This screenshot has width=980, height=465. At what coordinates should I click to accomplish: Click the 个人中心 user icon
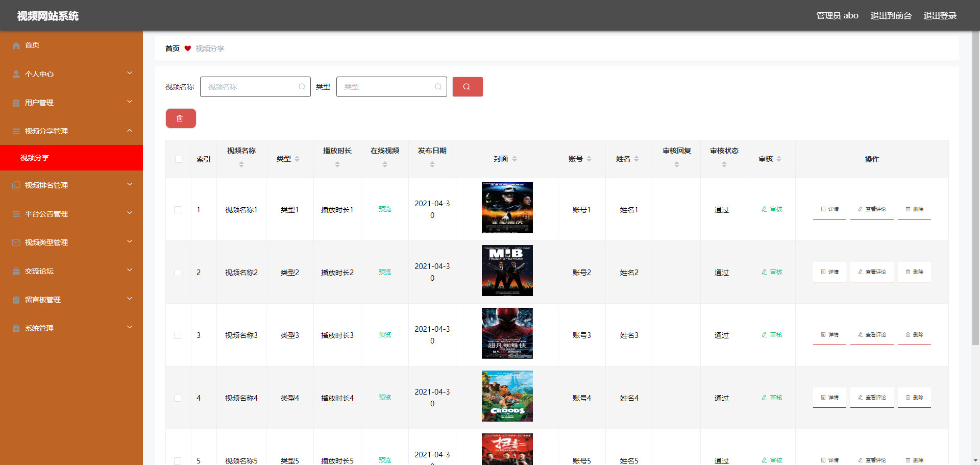click(16, 74)
